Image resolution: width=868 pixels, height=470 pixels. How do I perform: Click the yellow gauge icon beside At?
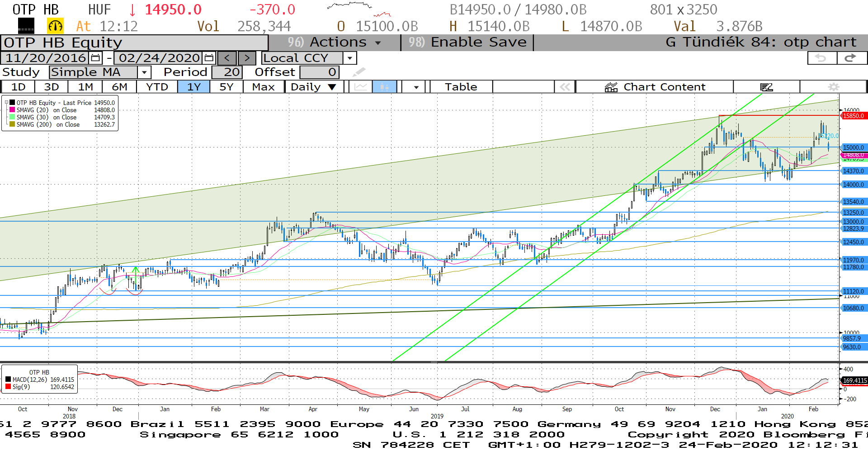tap(55, 26)
